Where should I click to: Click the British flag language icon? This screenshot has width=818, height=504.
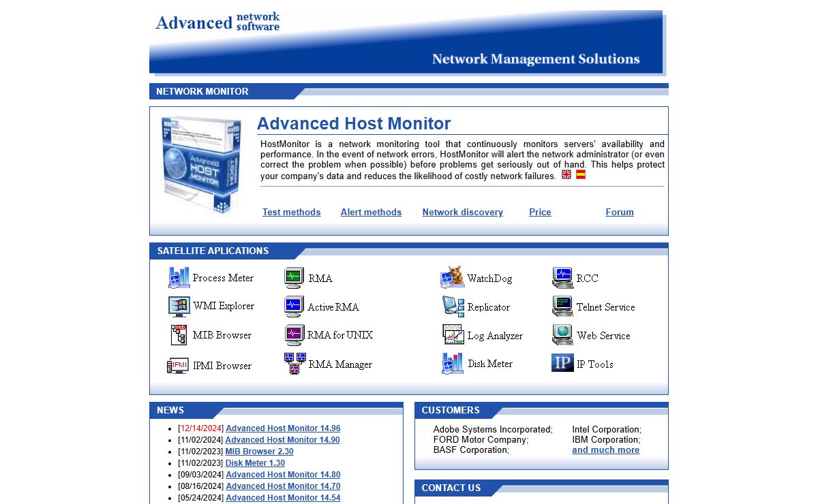(566, 174)
